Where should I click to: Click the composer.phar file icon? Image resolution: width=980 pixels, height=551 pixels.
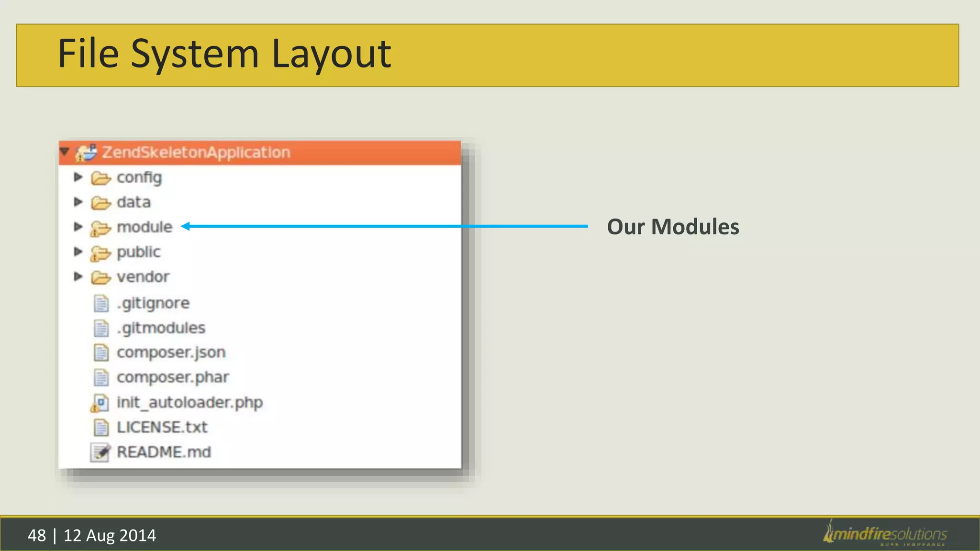click(x=101, y=377)
